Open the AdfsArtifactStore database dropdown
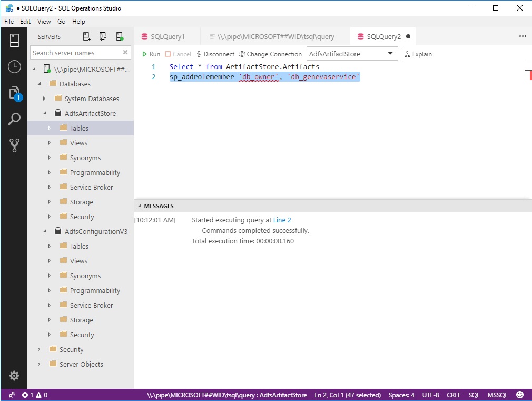 click(x=352, y=54)
